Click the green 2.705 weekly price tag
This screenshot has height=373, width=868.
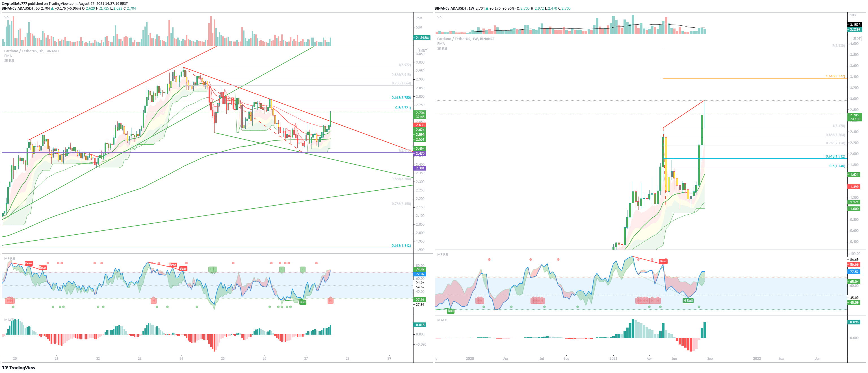854,117
